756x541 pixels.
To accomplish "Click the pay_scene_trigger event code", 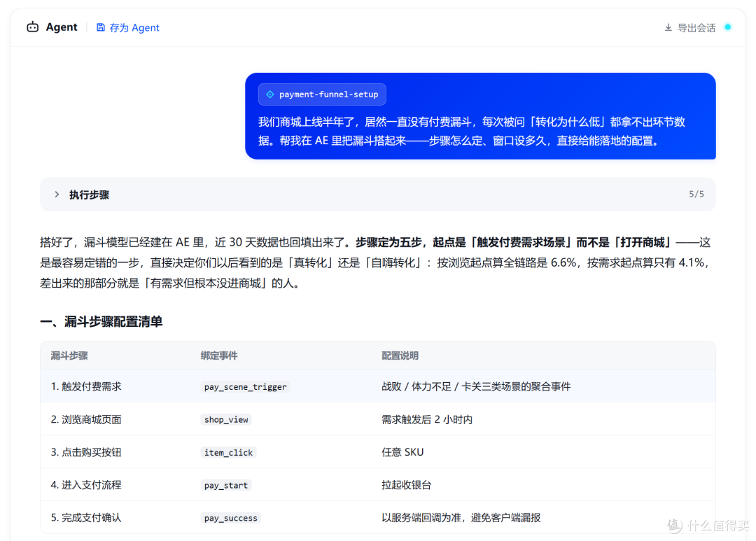I will click(246, 387).
